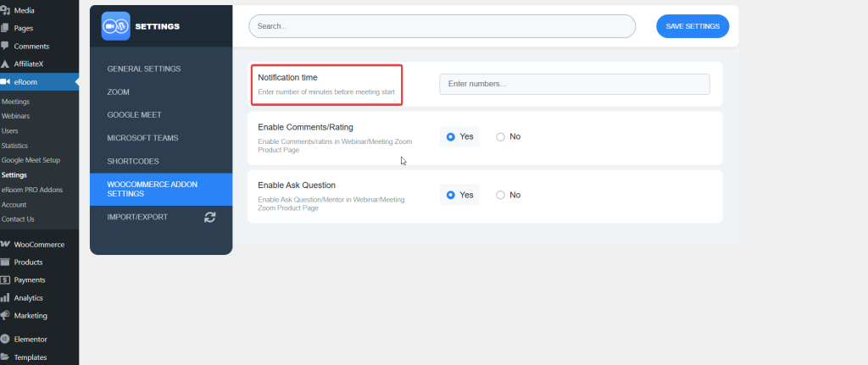Open Settings submenu under eRoom
Viewport: 868px width, 365px height.
click(14, 174)
